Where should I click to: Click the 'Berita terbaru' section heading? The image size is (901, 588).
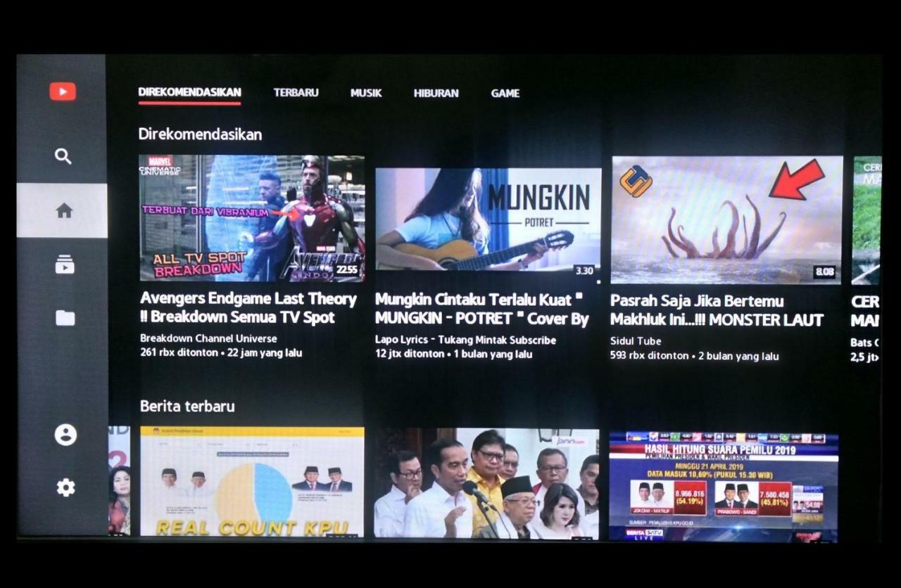[187, 406]
